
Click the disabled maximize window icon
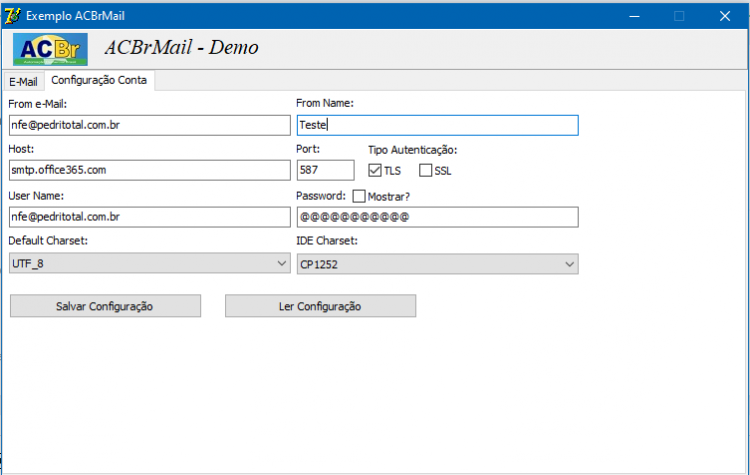679,16
